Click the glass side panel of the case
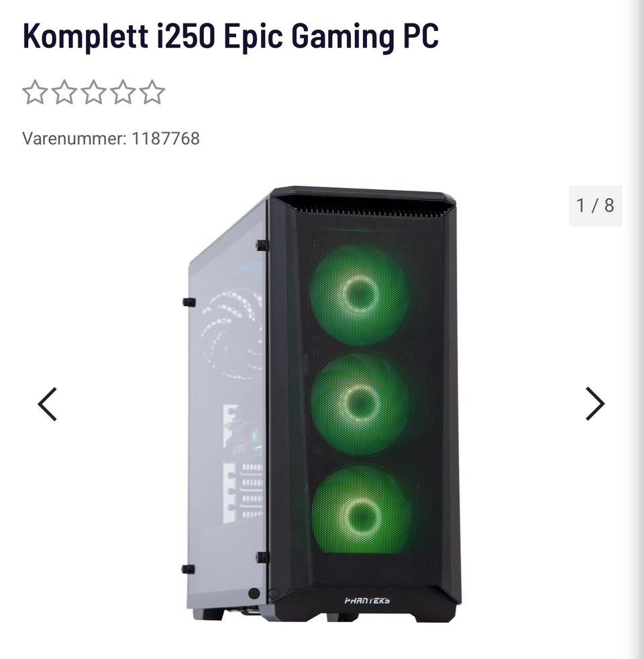Viewport: 644px width, 659px height. 227,403
